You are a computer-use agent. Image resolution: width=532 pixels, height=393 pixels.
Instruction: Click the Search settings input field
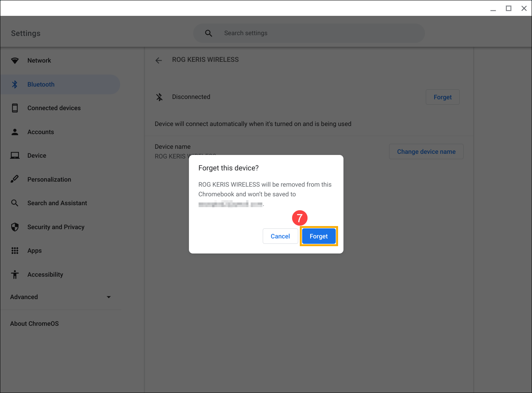pyautogui.click(x=309, y=33)
